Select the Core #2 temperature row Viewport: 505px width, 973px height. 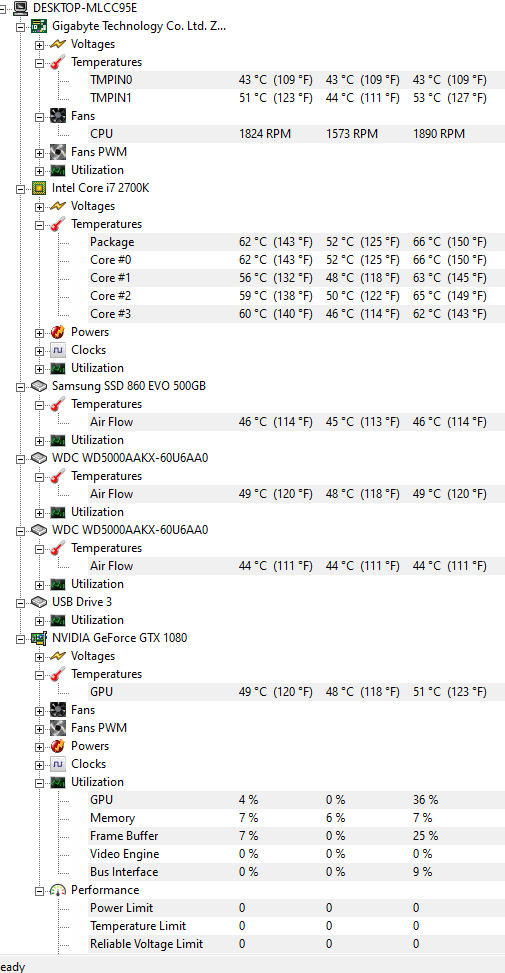297,296
